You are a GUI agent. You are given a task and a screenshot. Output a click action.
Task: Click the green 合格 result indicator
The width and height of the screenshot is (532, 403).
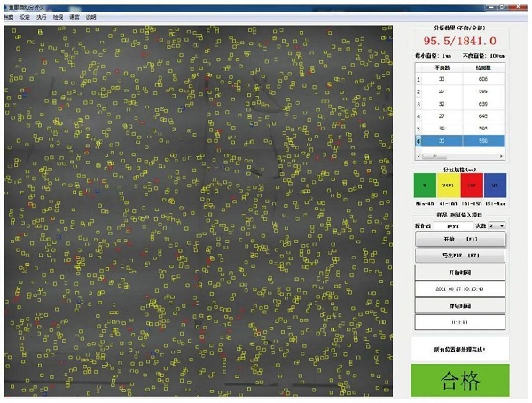[460, 380]
